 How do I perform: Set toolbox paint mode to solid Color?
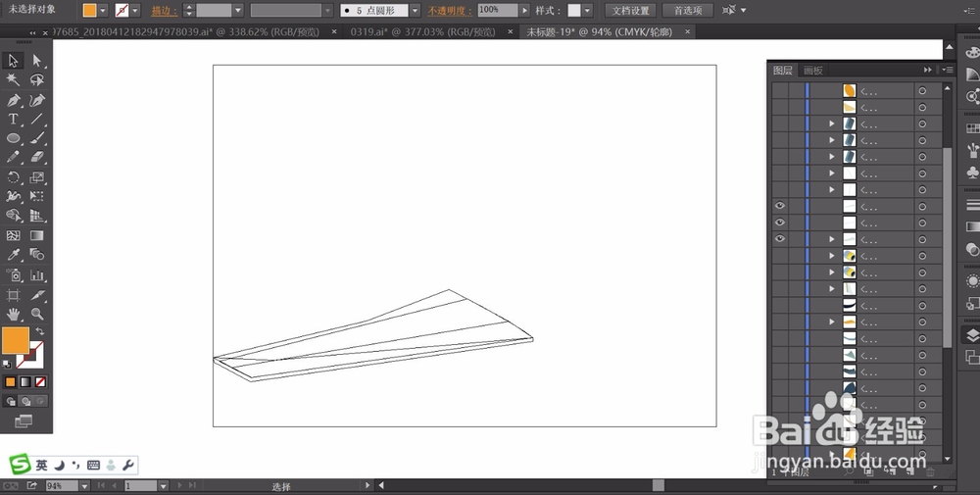click(10, 382)
